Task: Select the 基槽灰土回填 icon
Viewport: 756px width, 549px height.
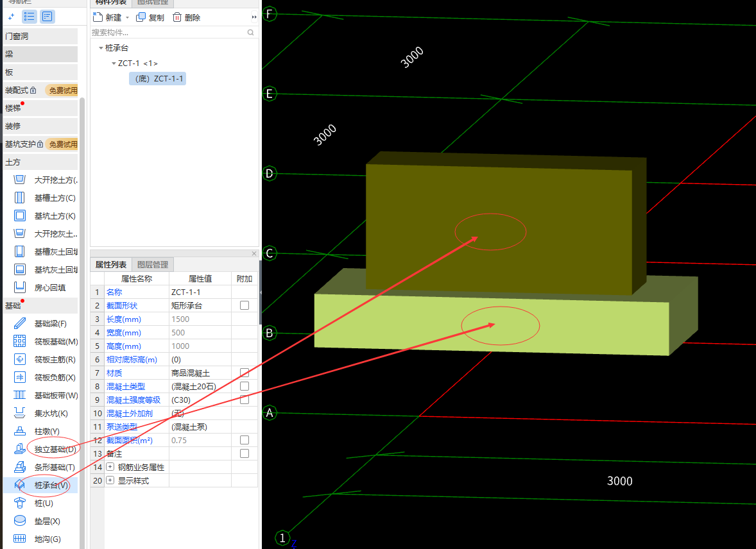Action: pos(20,251)
